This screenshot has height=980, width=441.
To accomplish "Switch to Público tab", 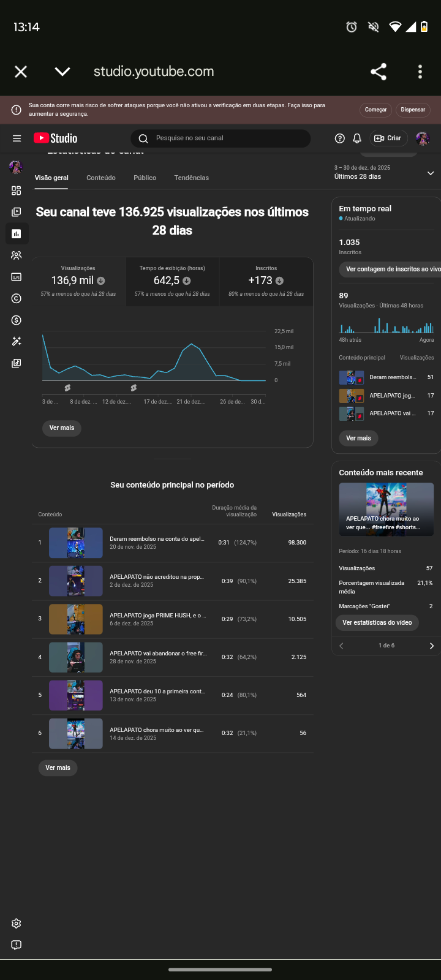I will point(145,178).
